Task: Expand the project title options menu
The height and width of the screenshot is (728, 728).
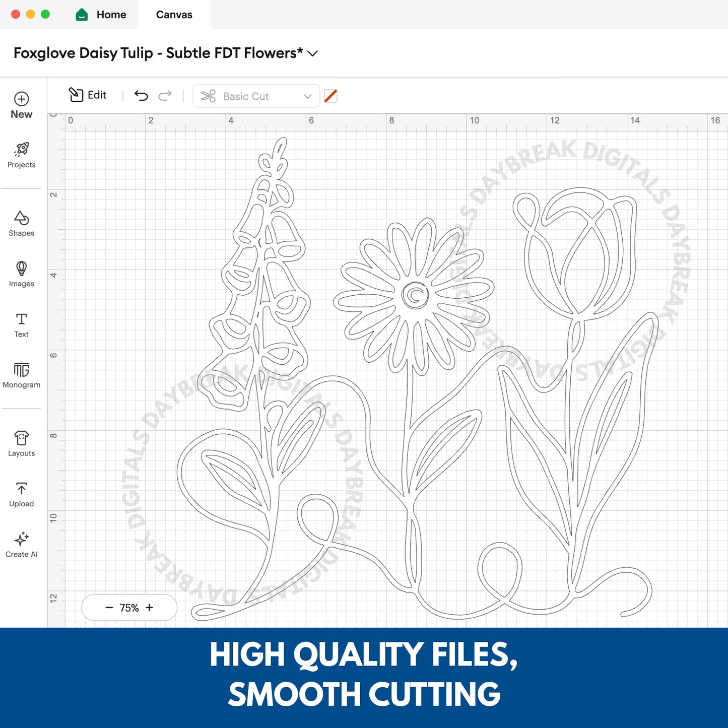Action: coord(313,53)
